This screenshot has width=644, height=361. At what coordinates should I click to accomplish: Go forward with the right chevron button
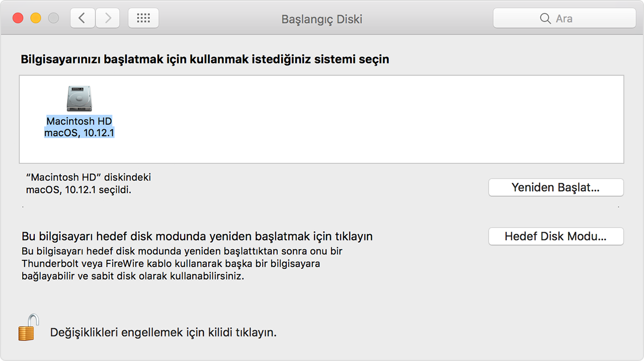pyautogui.click(x=107, y=18)
